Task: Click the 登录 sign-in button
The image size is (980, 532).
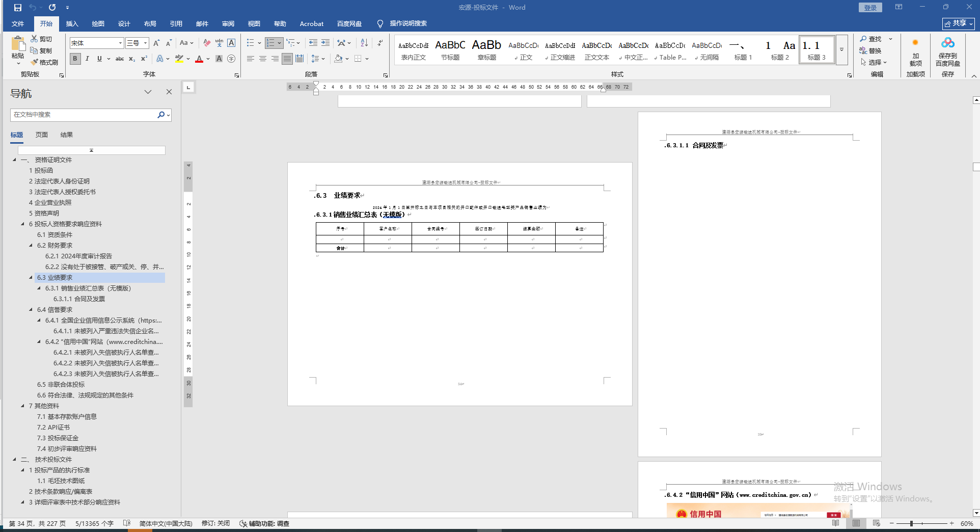Action: 870,8
